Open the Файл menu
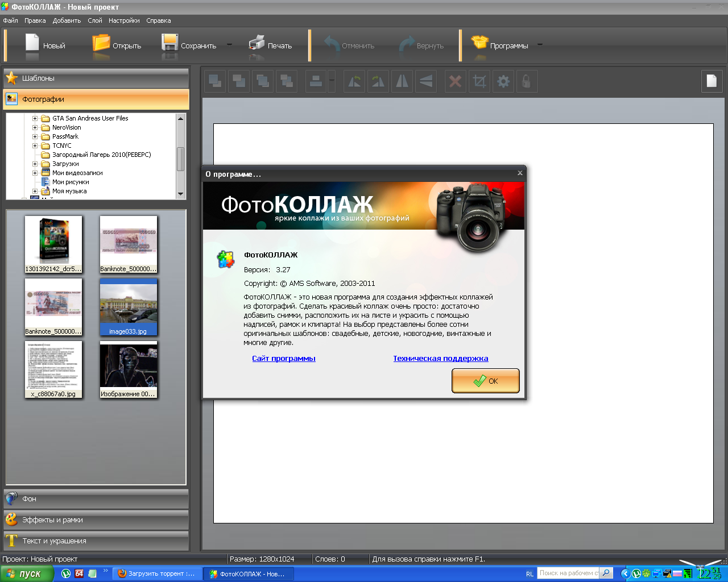Screen dimensions: 728x582 [x=10, y=20]
